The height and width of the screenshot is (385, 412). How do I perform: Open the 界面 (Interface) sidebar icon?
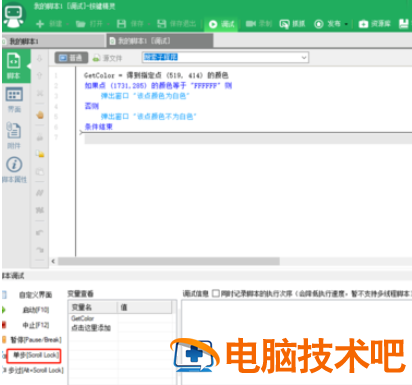14,100
